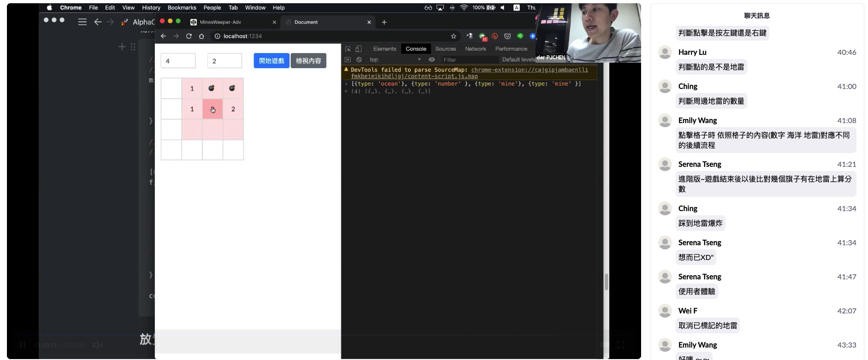
Task: Click Harry Lu's avatar in chat
Action: 665,52
